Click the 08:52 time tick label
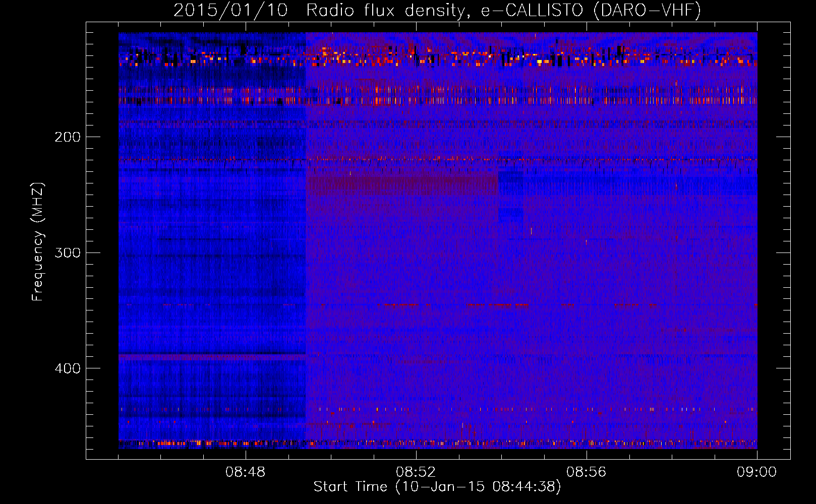 (x=416, y=472)
